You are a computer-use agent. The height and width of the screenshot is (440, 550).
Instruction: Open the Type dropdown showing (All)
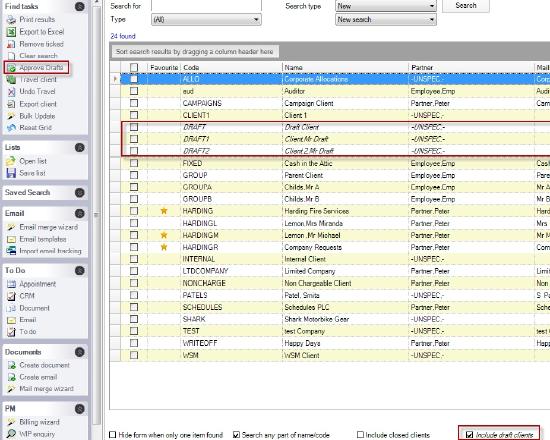click(207, 20)
